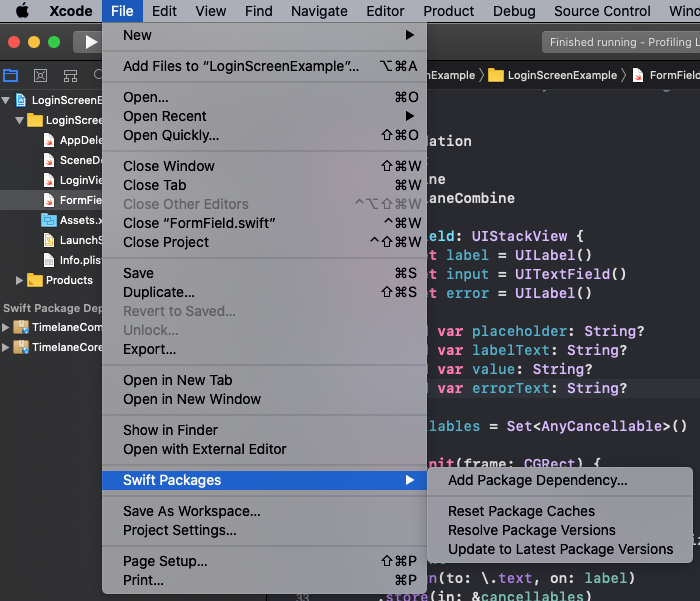Choose Page Setup...

tap(264, 561)
